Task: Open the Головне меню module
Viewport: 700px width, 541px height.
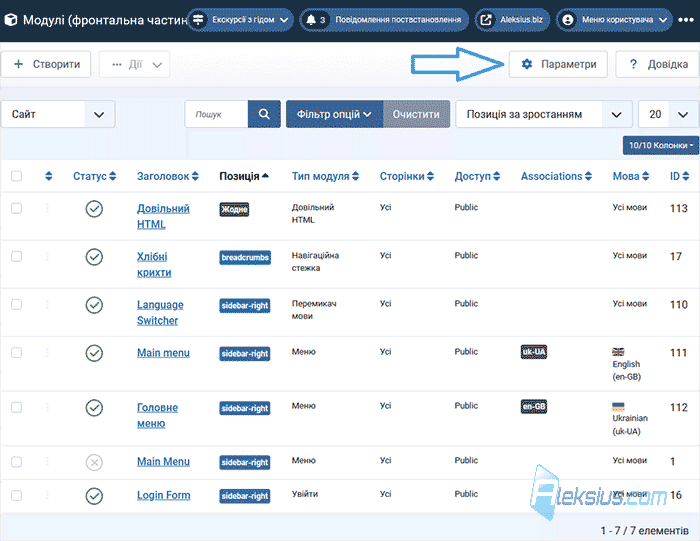Action: 157,416
